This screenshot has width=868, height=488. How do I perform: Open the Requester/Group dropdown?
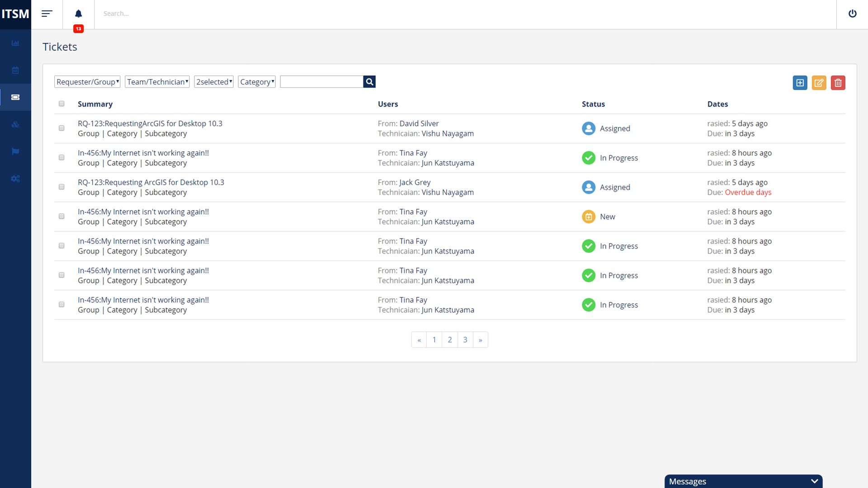(87, 82)
